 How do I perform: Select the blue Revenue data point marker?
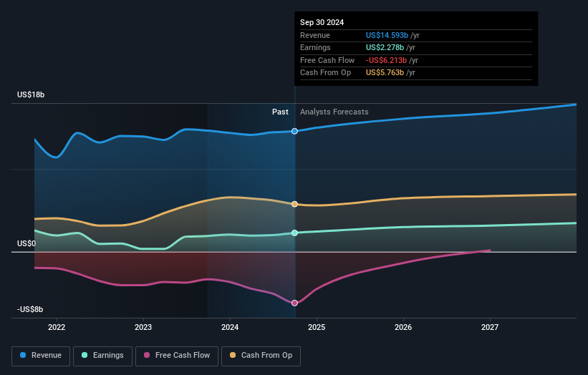click(295, 131)
